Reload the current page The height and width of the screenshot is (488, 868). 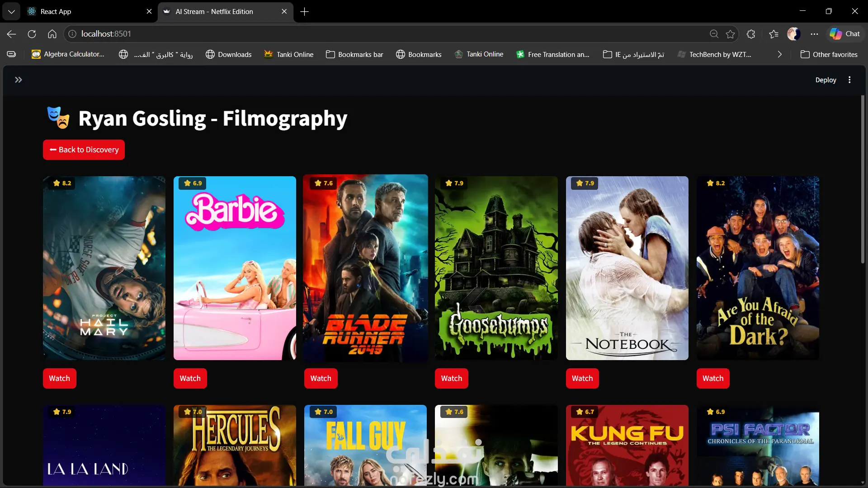(32, 34)
